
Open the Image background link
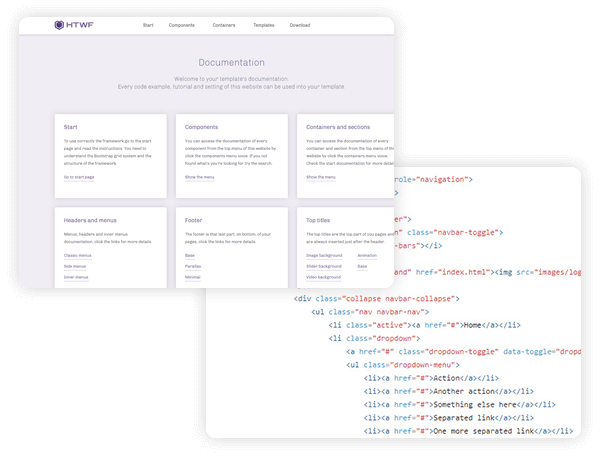tap(324, 256)
